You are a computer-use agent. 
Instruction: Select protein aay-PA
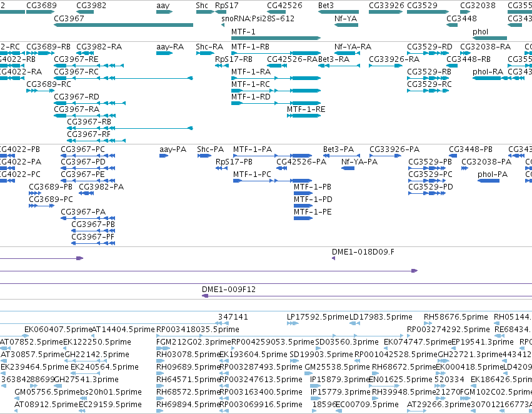point(164,156)
